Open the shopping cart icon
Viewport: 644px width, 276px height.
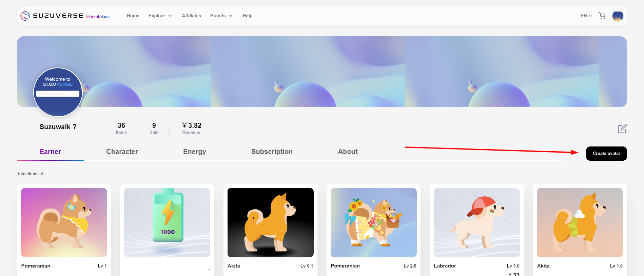click(602, 16)
